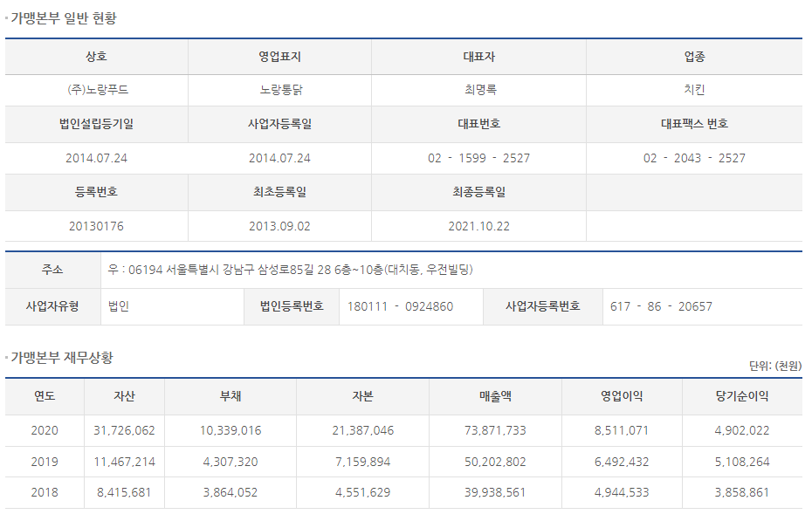Click 2018 operating profit 4,944,533
The width and height of the screenshot is (812, 521).
[x=622, y=492]
